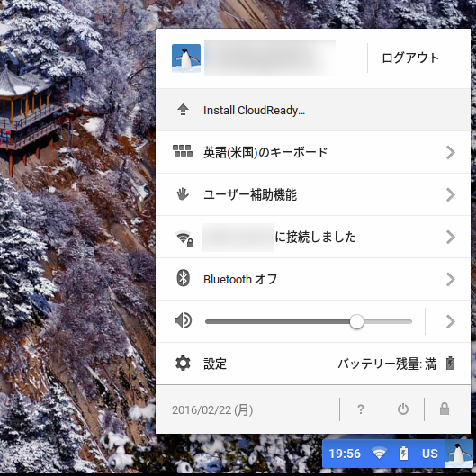Click the Bluetooth icon
The image size is (476, 476).
point(183,278)
